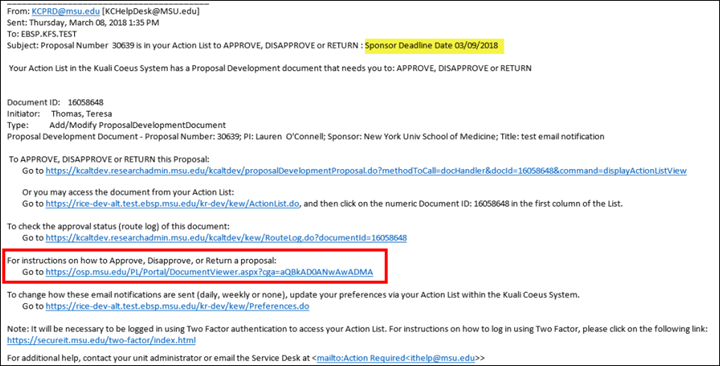720x366 pixels.
Task: Click the "Subject: Proposal Number 30639" text
Action: point(184,45)
